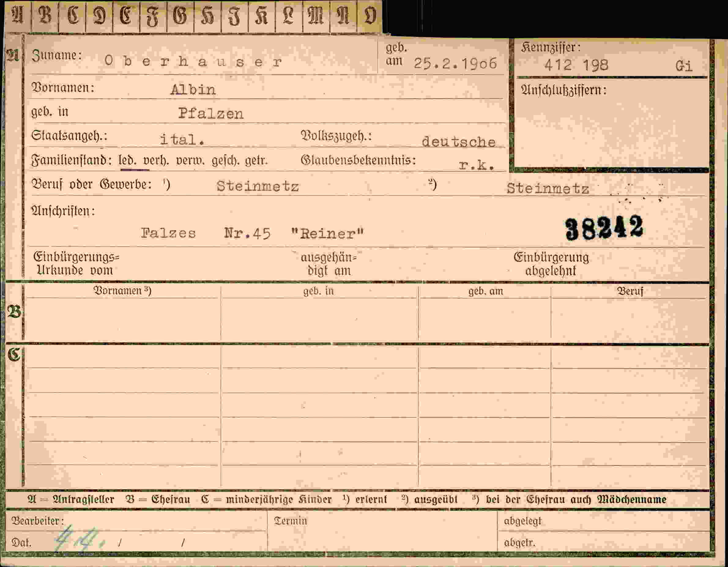The image size is (728, 567).
Task: Select the Kennziffer number 412 198
Action: pyautogui.click(x=576, y=65)
